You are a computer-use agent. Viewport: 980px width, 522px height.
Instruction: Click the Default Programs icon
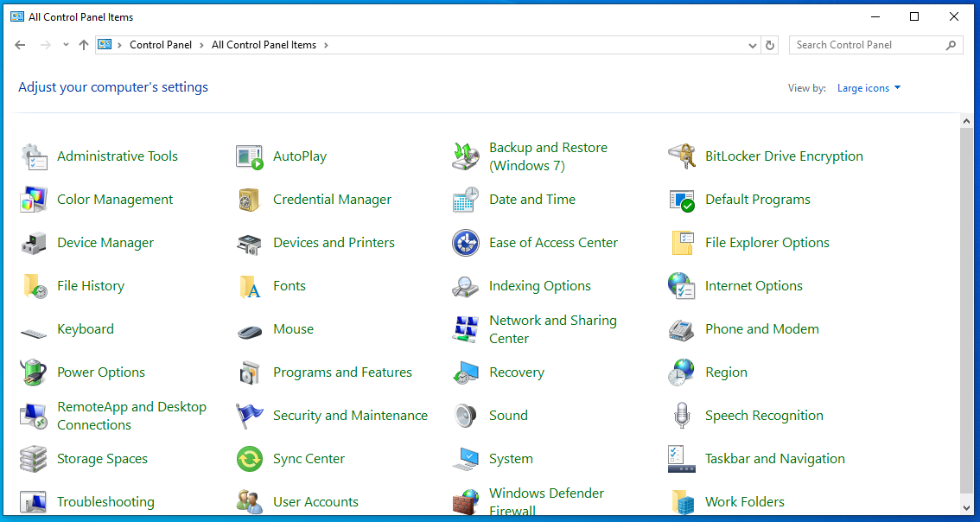coord(682,200)
